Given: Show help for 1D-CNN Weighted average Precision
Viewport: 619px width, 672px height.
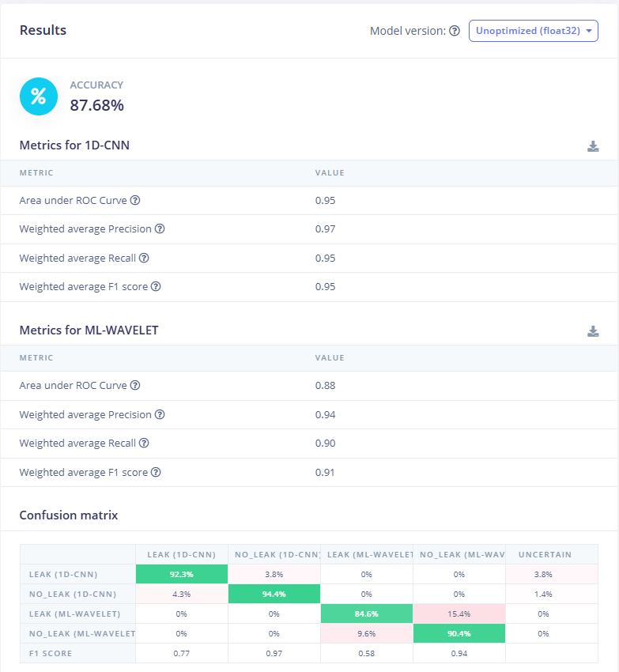Looking at the screenshot, I should pyautogui.click(x=160, y=229).
